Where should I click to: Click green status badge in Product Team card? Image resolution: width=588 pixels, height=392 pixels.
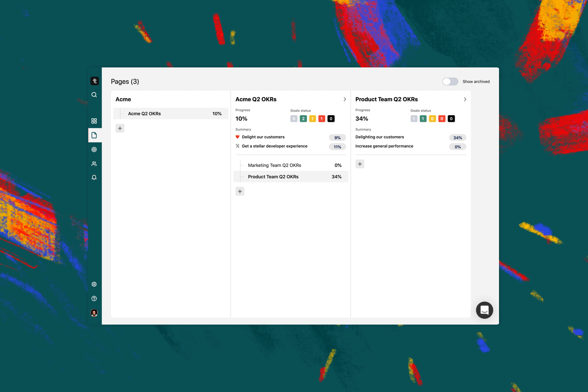click(x=423, y=118)
